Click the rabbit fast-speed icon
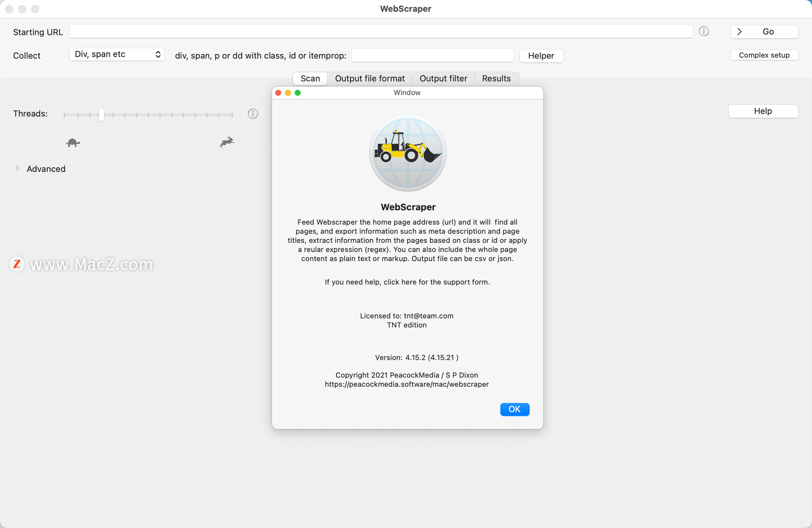 (227, 142)
